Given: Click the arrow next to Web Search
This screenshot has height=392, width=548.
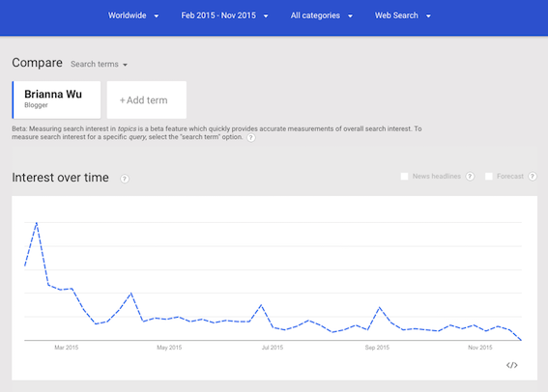Looking at the screenshot, I should pos(428,15).
